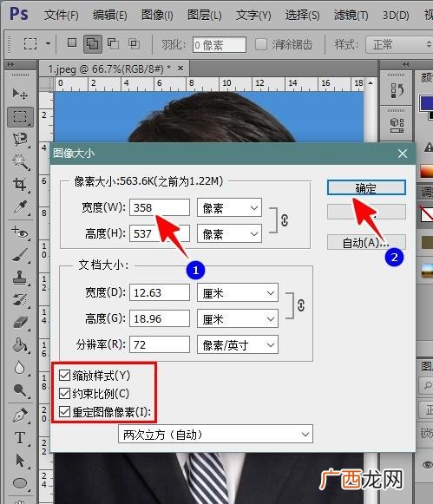Open pixel height unit dropdown

pos(230,233)
